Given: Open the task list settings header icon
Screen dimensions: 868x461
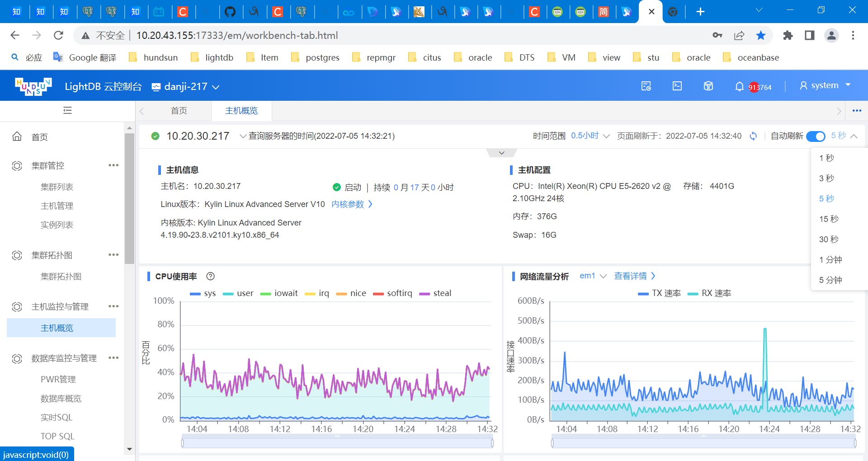Looking at the screenshot, I should (646, 86).
